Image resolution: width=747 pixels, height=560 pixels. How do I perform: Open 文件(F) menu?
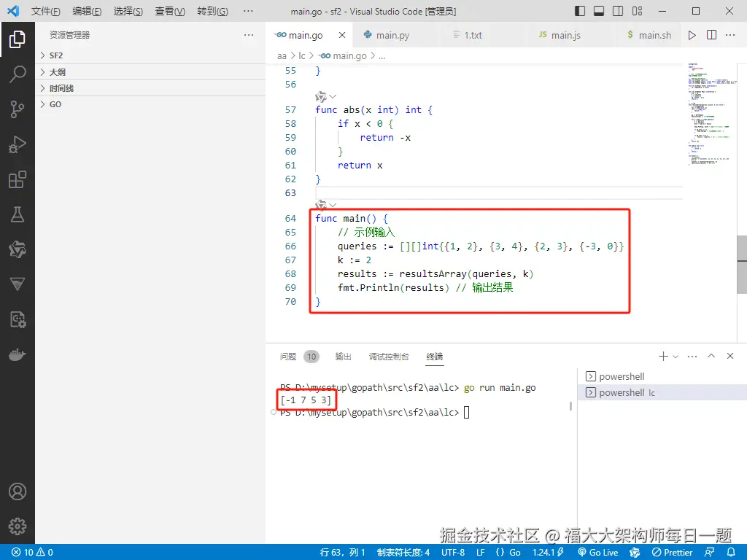pos(46,11)
